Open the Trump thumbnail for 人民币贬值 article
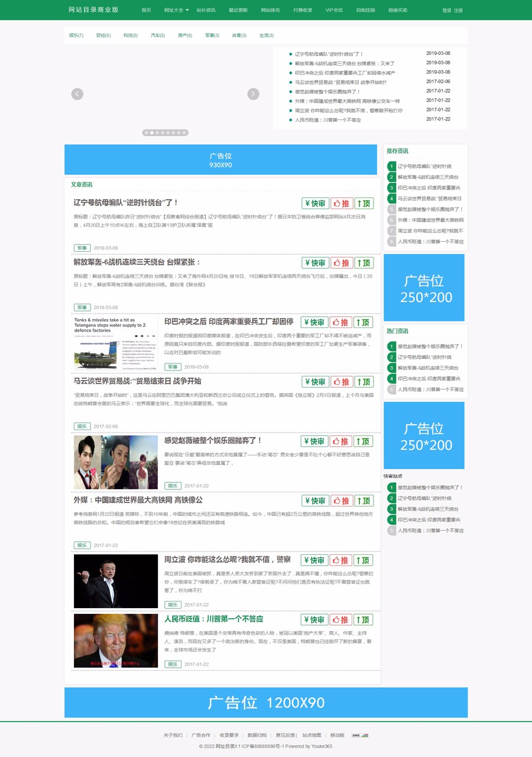This screenshot has width=532, height=757. click(x=116, y=641)
